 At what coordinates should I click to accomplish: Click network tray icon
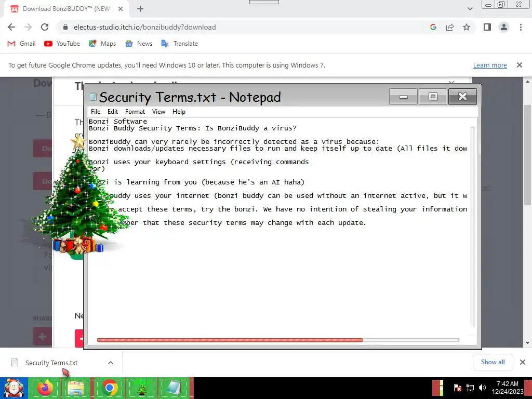click(x=470, y=388)
